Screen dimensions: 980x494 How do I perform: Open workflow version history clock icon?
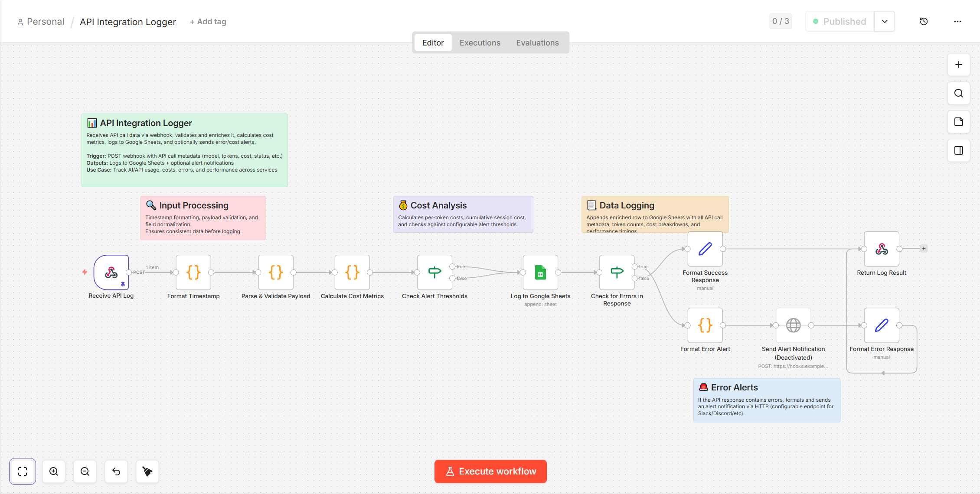924,21
